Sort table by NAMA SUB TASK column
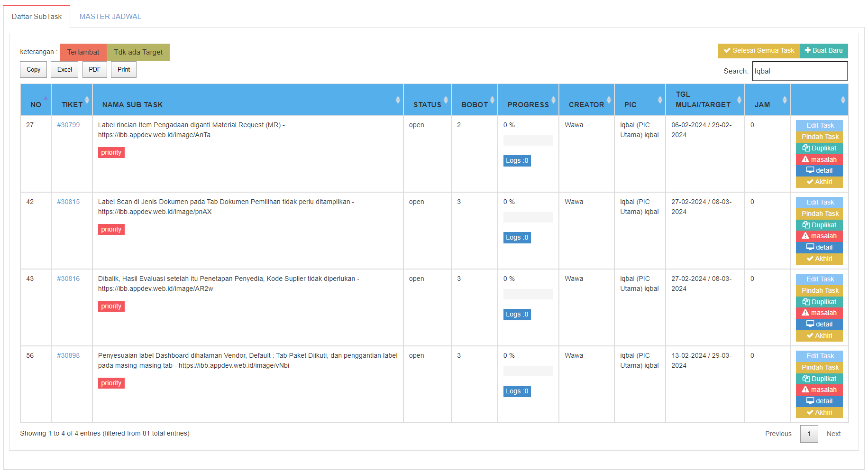This screenshot has height=474, width=868. (247, 100)
